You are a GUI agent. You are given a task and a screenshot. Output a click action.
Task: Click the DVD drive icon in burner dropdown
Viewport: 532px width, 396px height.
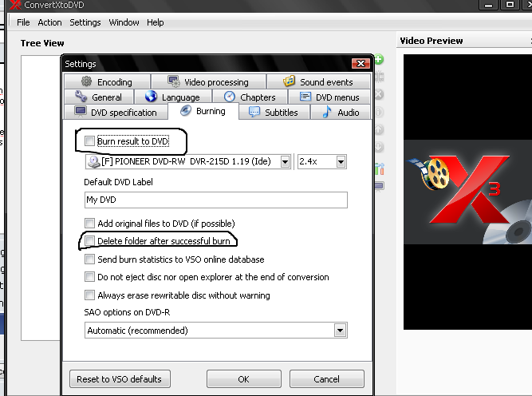click(x=93, y=161)
